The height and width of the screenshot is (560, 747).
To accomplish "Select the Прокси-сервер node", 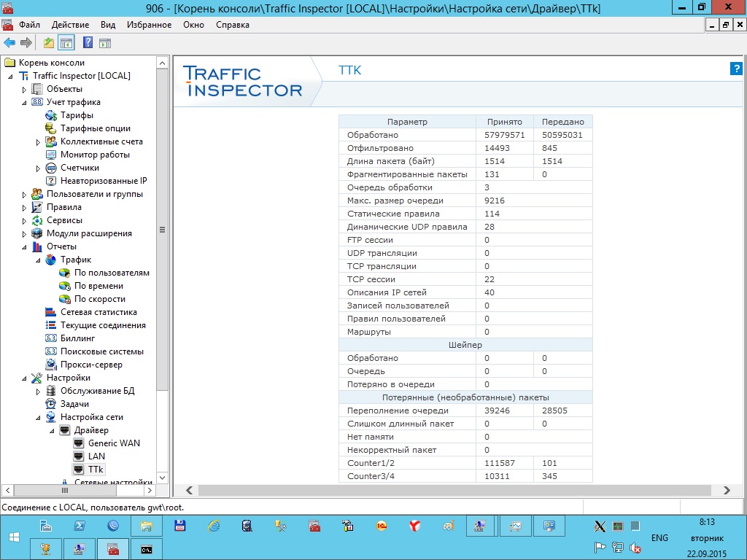I will click(x=91, y=365).
